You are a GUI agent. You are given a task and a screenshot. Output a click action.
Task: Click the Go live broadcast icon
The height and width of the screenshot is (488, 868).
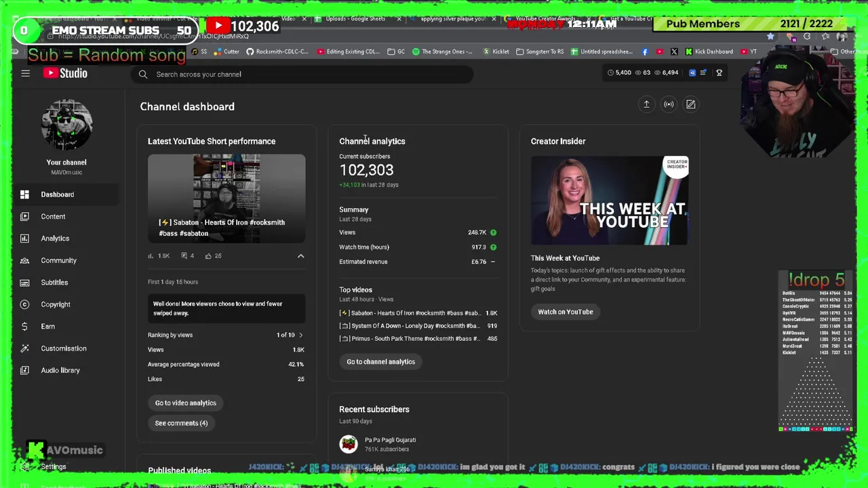tap(669, 104)
